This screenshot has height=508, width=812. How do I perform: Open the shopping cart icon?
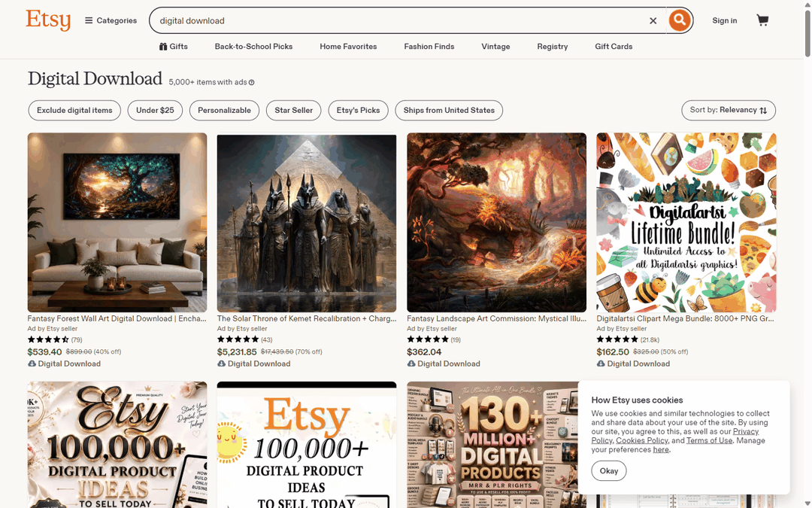(x=762, y=20)
